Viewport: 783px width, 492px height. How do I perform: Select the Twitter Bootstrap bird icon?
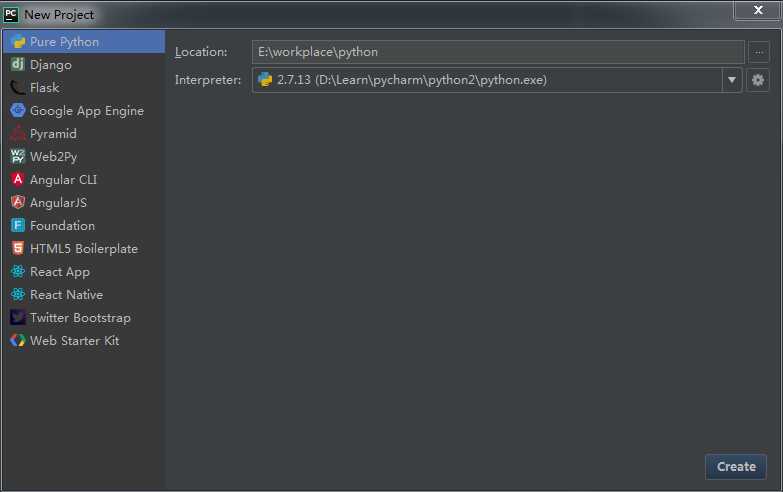pos(18,317)
